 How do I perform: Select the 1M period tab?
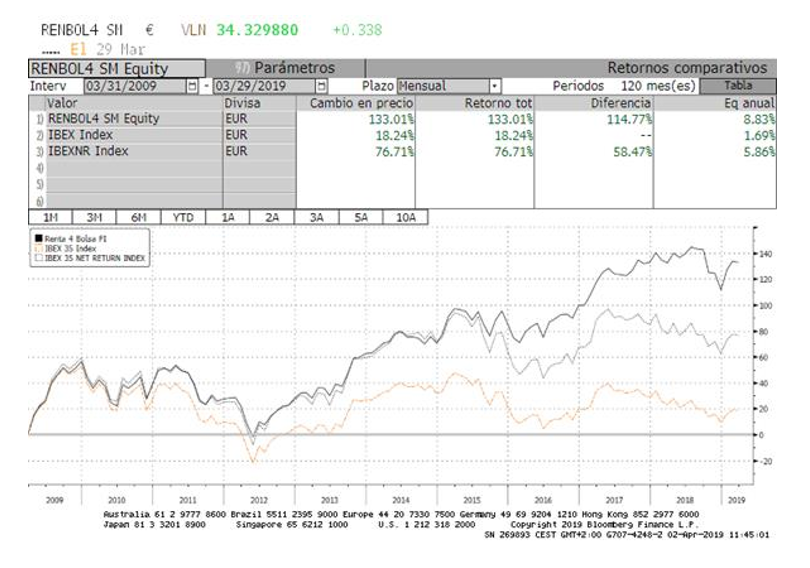(x=50, y=217)
